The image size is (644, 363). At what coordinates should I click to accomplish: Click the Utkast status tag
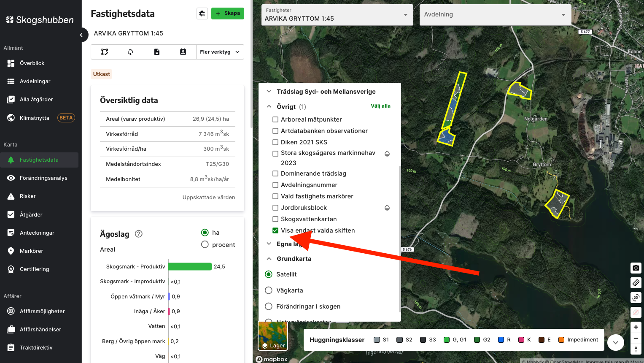point(102,74)
